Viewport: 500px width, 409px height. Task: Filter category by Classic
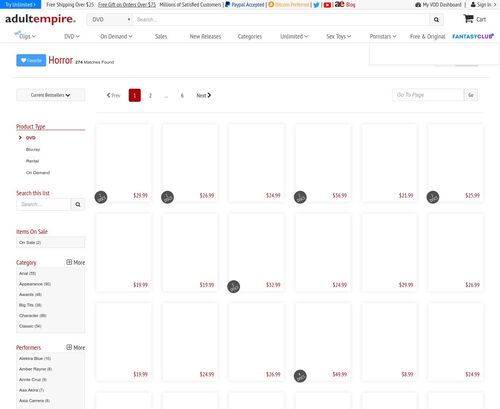(x=30, y=326)
